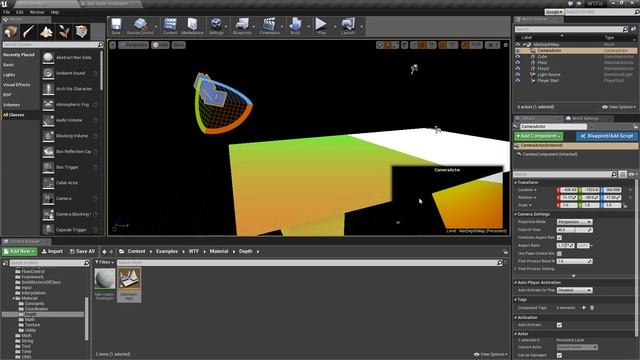
Task: Collapse the Auto Player Activation section
Action: [x=516, y=282]
